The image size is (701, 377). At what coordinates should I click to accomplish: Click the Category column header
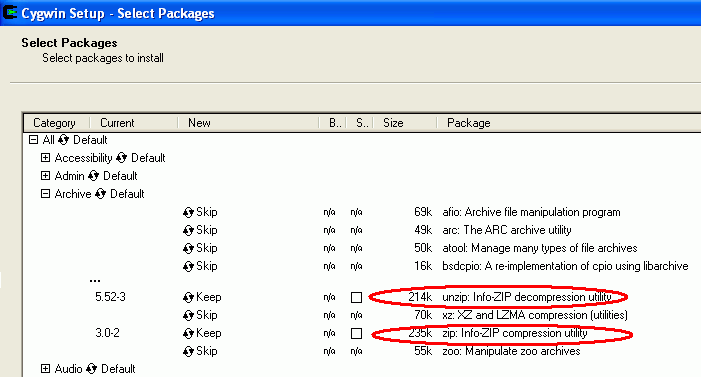pos(56,123)
